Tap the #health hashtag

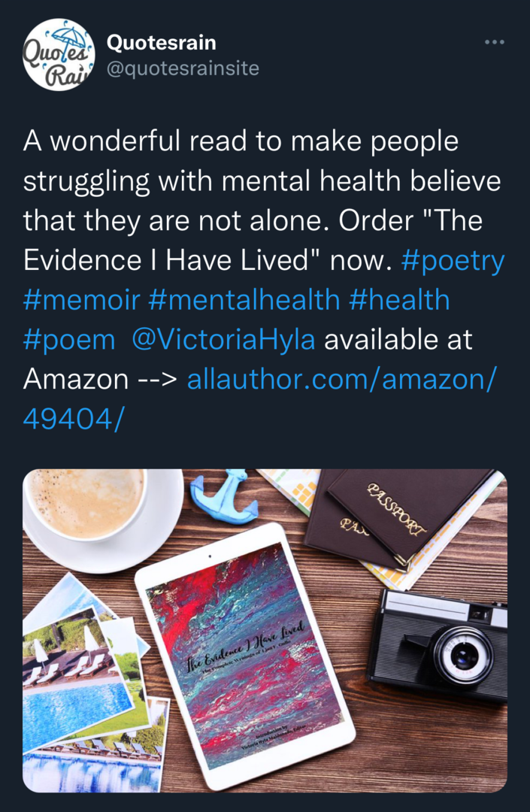point(399,300)
